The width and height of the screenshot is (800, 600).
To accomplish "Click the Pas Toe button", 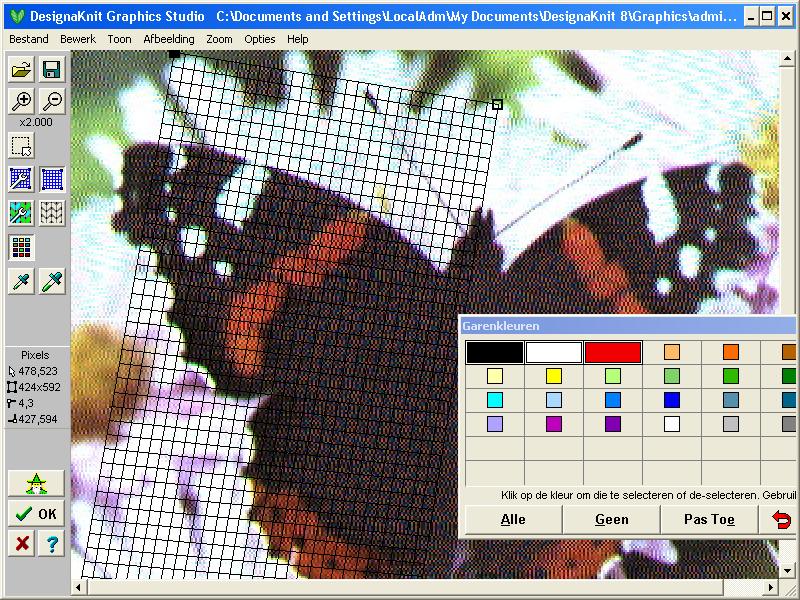I will (x=709, y=520).
